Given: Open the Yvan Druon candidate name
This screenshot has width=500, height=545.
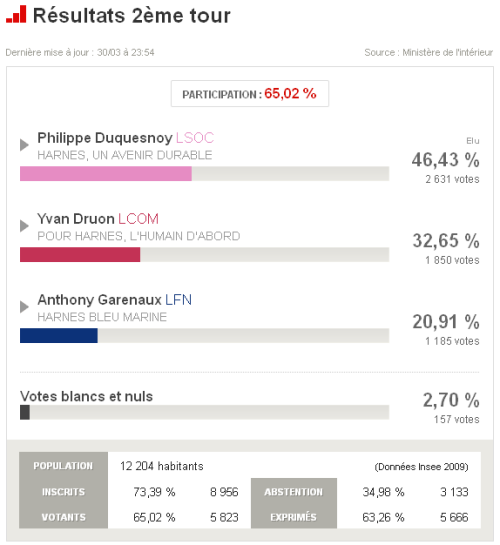Looking at the screenshot, I should (76, 219).
